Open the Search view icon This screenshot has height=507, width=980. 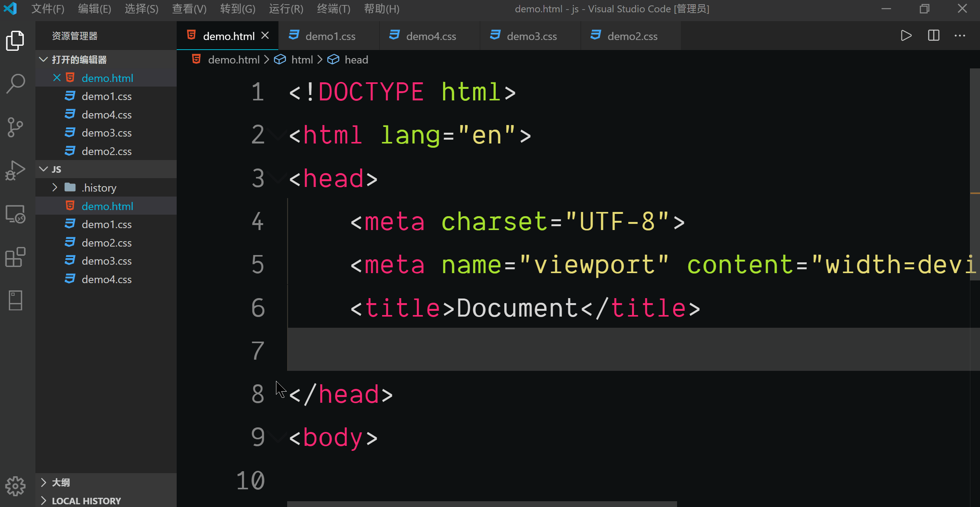coord(15,83)
